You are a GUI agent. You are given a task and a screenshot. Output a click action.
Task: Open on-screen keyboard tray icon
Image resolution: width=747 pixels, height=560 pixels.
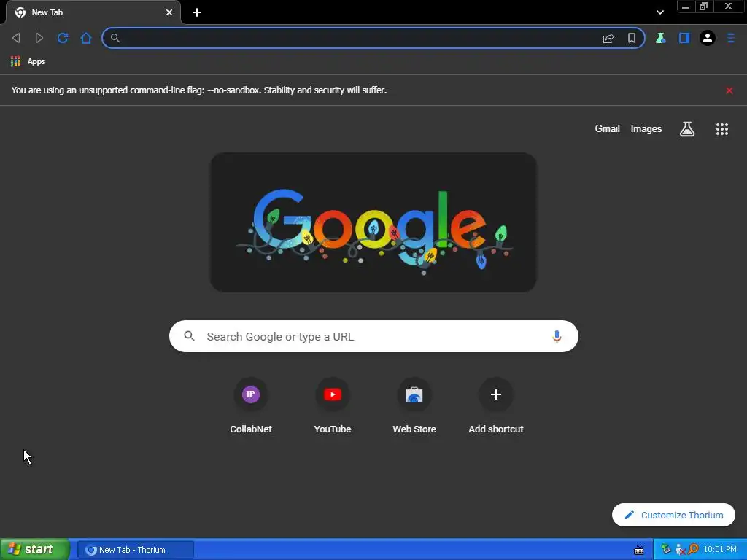tap(639, 551)
